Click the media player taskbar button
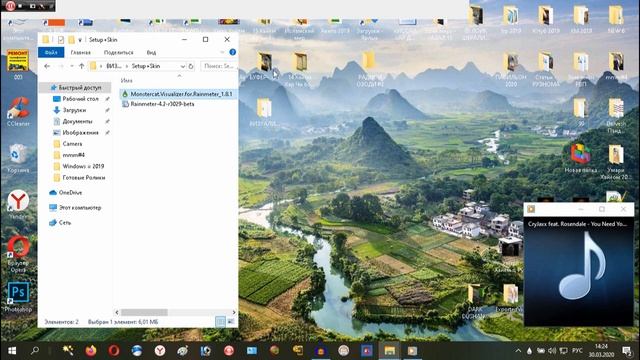Image resolution: width=640 pixels, height=360 pixels. coord(412,351)
